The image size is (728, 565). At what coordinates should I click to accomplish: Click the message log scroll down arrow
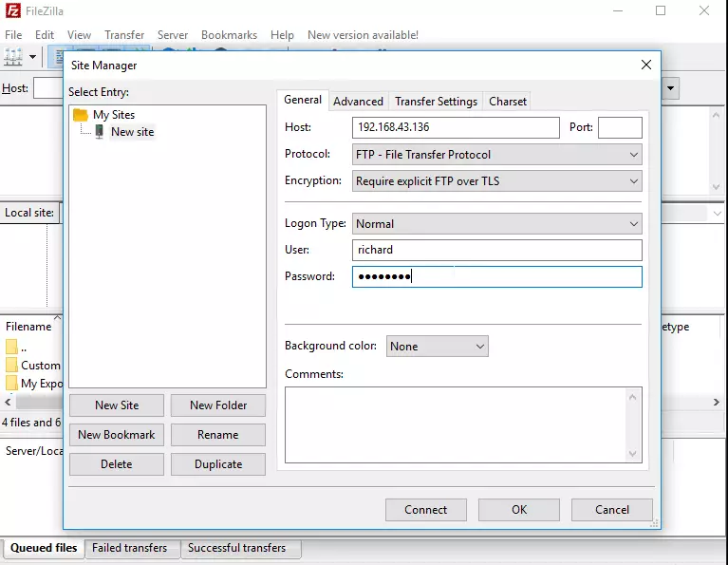coord(716,187)
